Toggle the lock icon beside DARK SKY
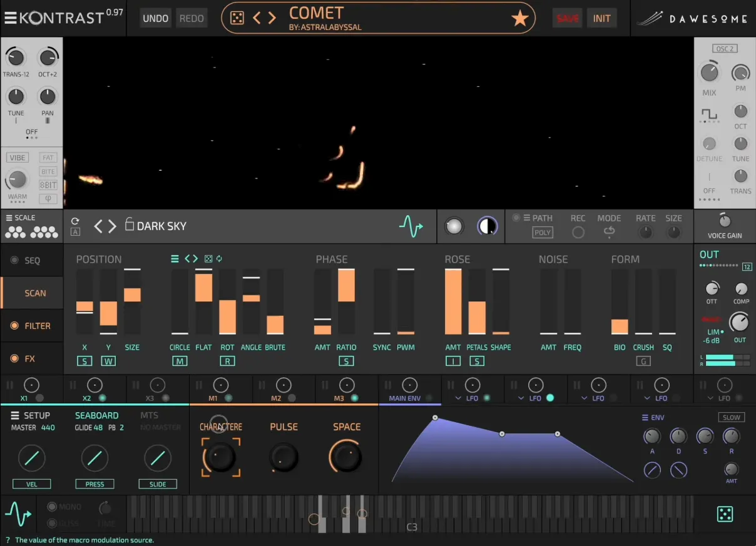The height and width of the screenshot is (546, 756). (x=130, y=224)
